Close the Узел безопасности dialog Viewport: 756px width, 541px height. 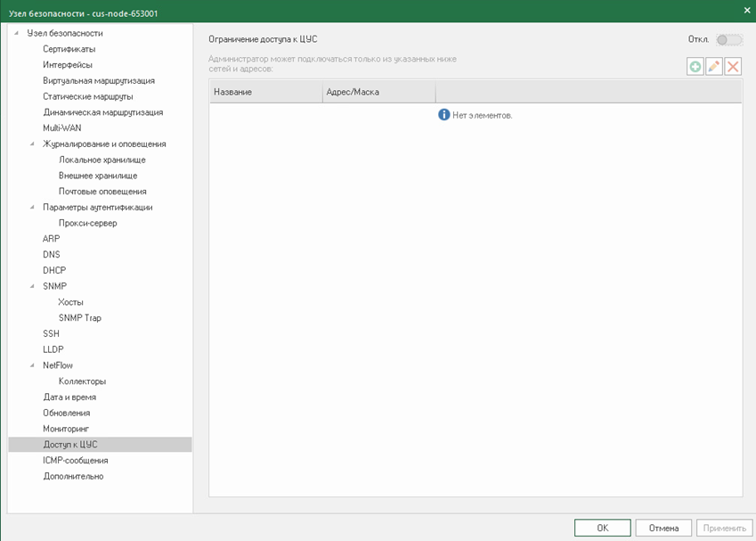747,10
